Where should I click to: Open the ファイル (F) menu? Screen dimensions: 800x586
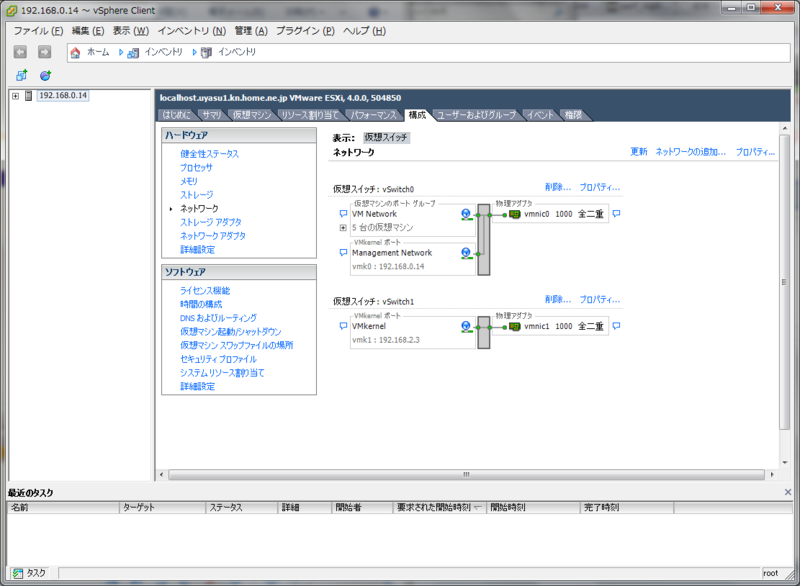coord(38,31)
